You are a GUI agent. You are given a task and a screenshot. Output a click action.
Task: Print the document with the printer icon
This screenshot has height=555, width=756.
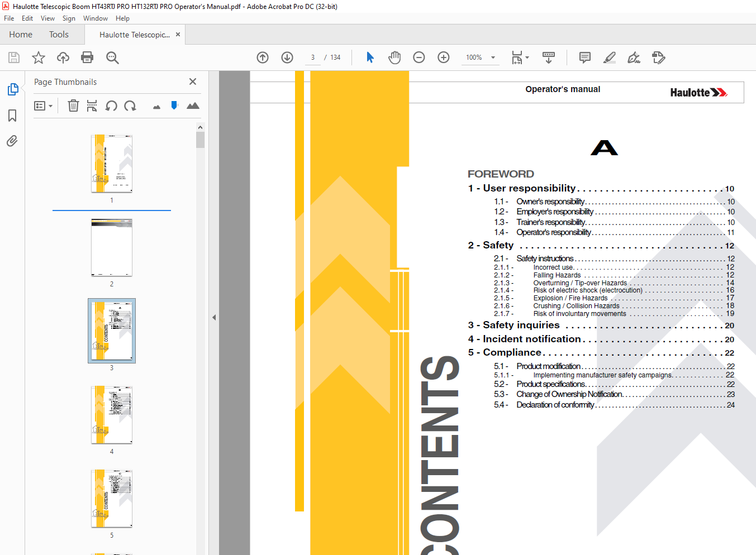point(87,58)
